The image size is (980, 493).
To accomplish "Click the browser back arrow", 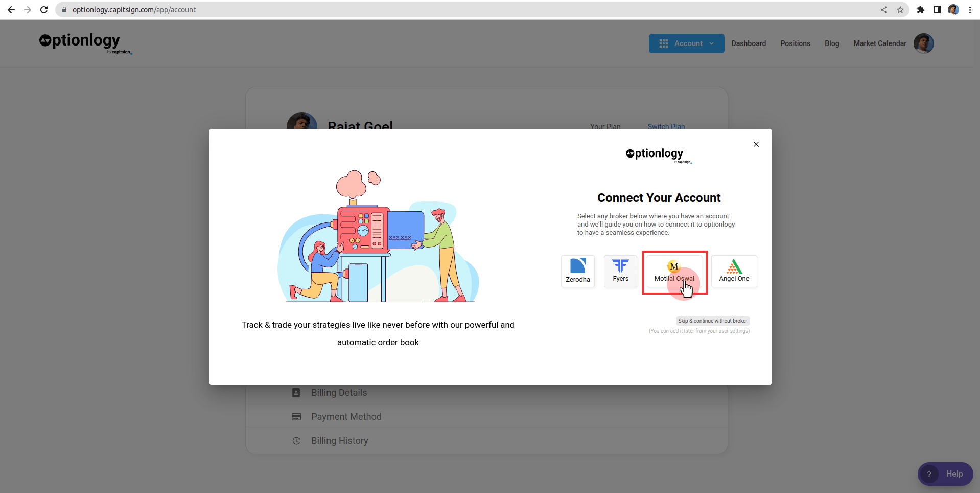I will coord(11,10).
